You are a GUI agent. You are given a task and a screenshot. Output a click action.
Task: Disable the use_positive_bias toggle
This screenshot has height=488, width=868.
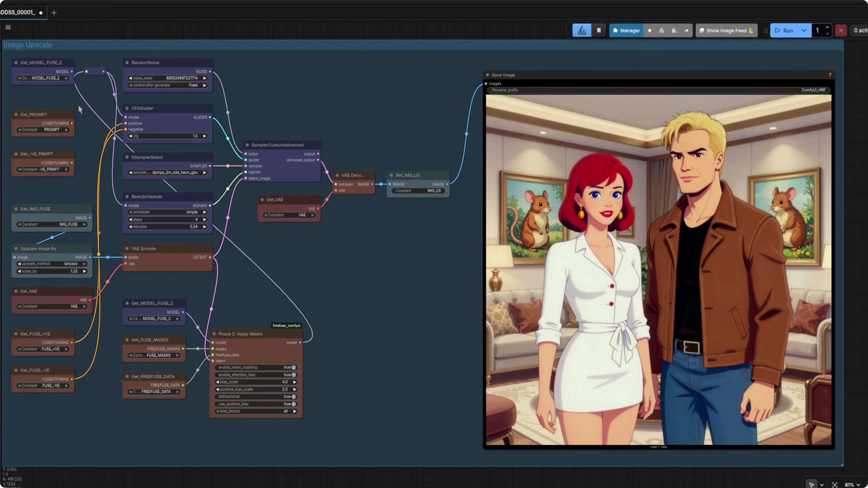point(293,404)
